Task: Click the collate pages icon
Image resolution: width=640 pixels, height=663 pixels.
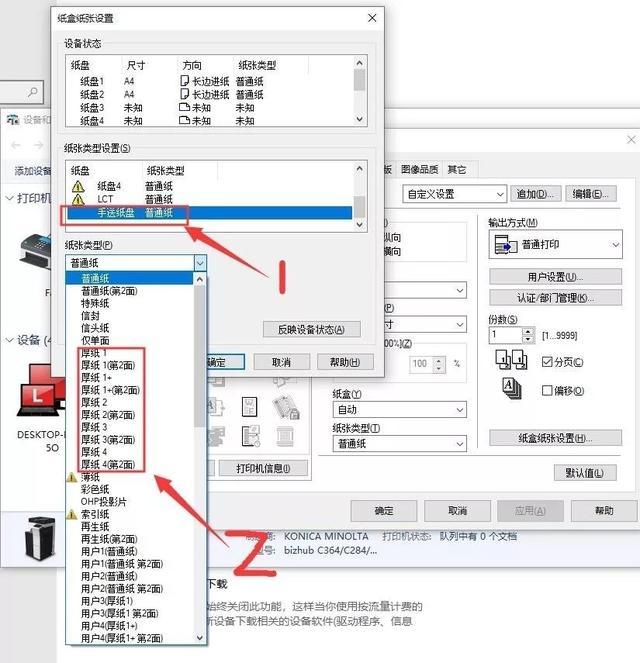Action: [x=511, y=360]
